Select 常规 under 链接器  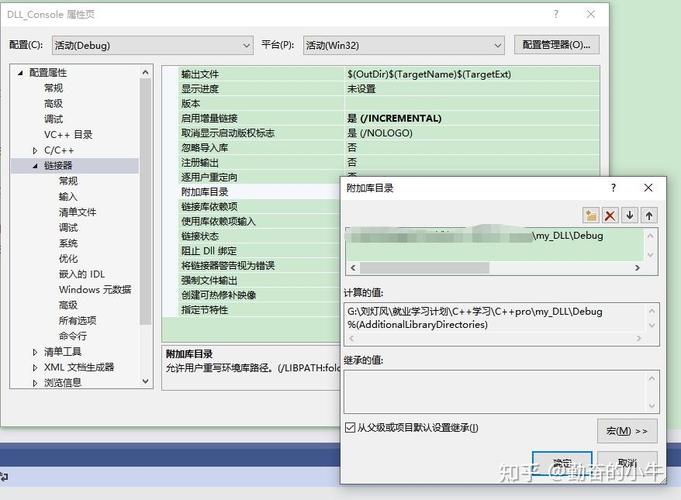(x=68, y=181)
